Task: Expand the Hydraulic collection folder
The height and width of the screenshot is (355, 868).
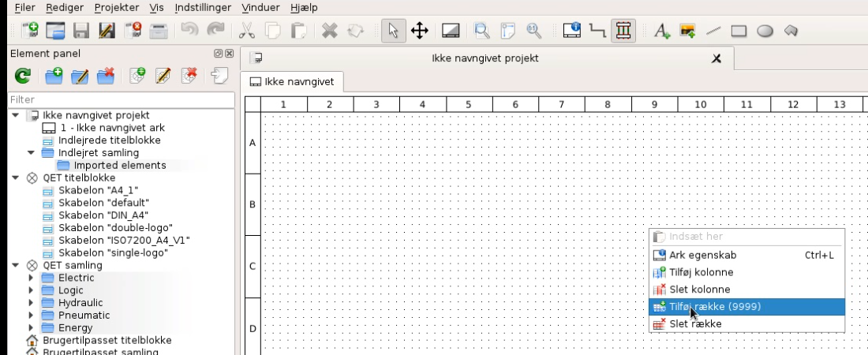Action: click(32, 303)
